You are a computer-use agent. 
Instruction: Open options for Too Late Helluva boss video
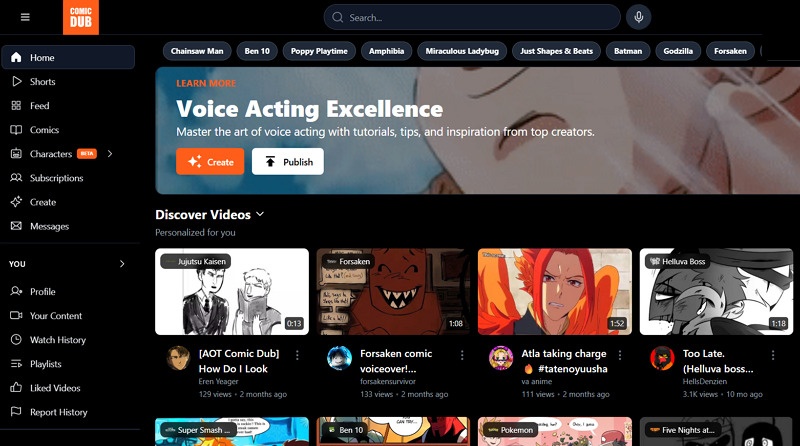pos(773,355)
